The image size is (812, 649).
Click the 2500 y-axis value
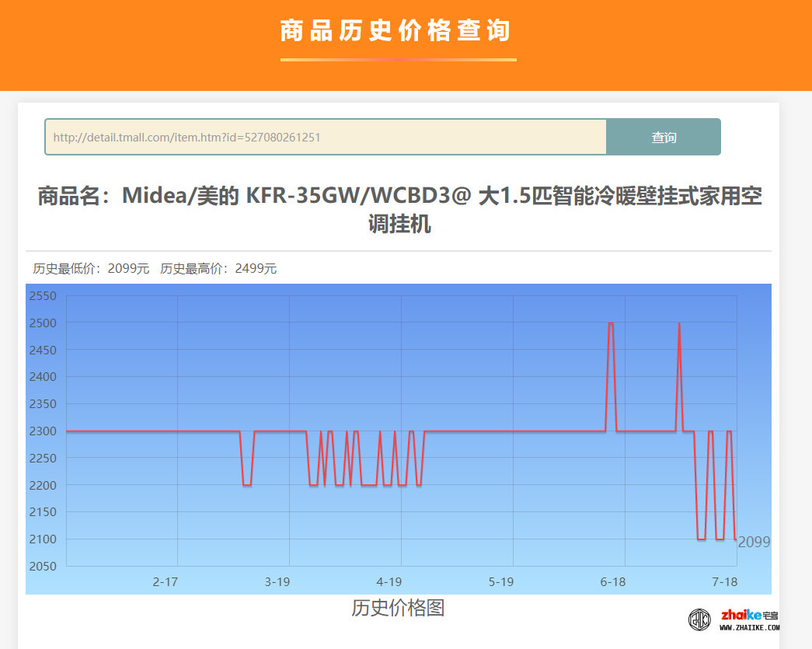click(43, 323)
